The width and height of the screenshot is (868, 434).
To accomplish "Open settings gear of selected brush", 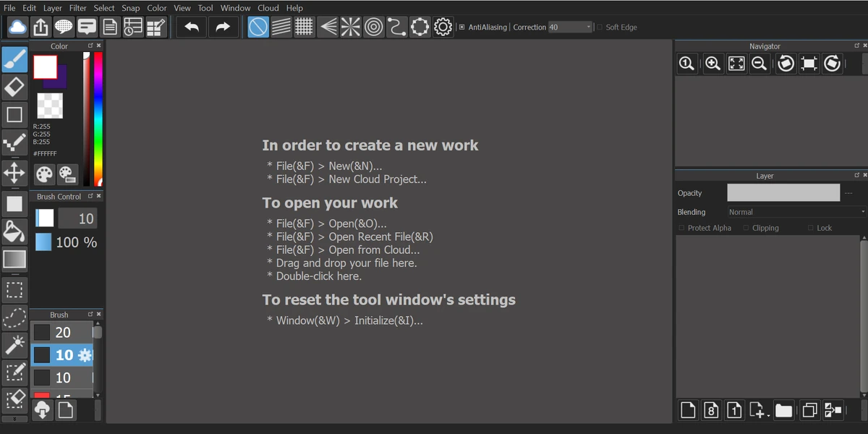I will 85,355.
